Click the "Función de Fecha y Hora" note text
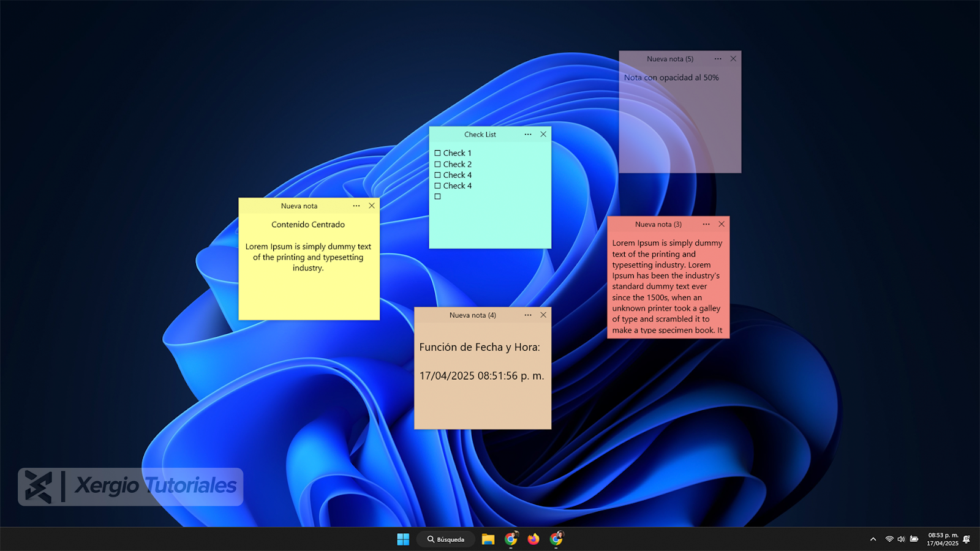Image resolution: width=980 pixels, height=551 pixels. point(480,347)
